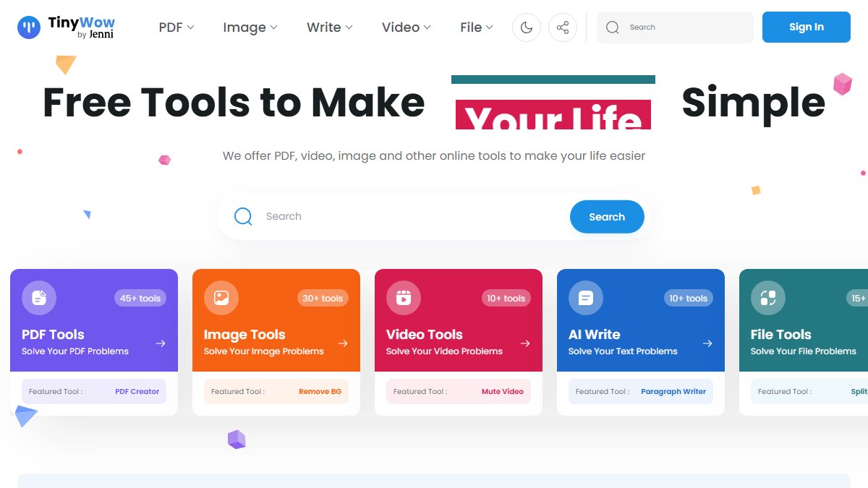Click the PDF Tools card document icon
Viewport: 868px width, 488px height.
click(x=39, y=298)
